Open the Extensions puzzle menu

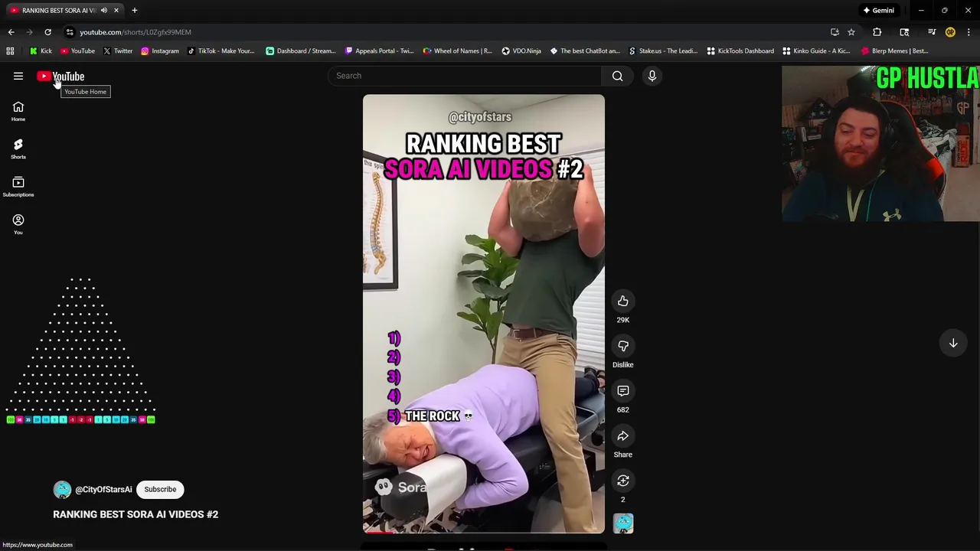[877, 32]
